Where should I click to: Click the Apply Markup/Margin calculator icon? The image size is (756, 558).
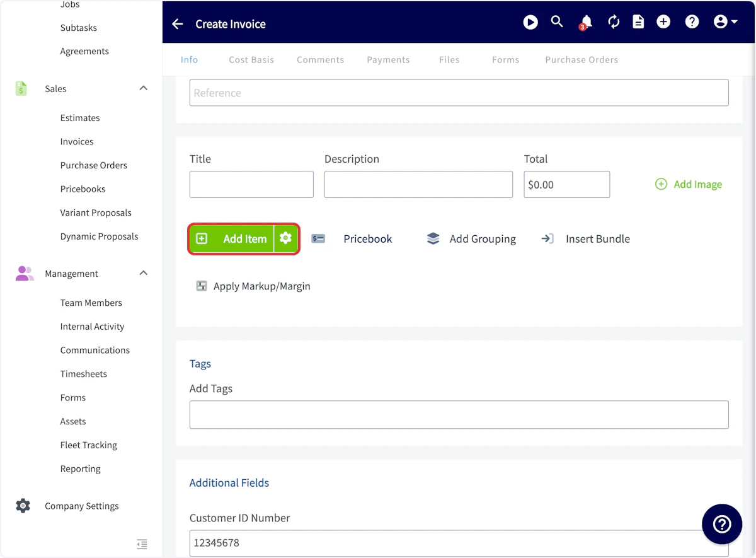(x=202, y=286)
